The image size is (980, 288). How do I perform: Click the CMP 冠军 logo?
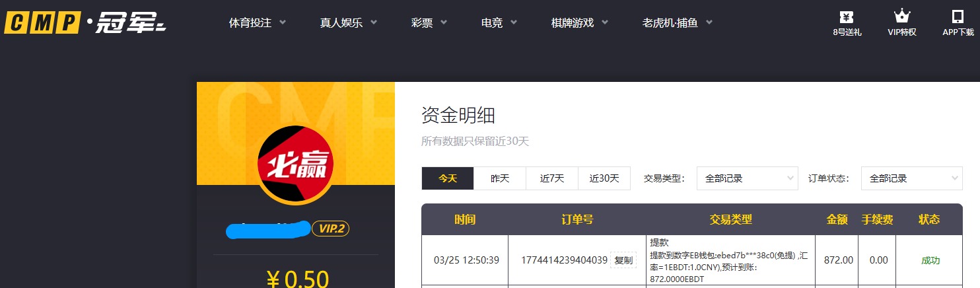coord(85,23)
